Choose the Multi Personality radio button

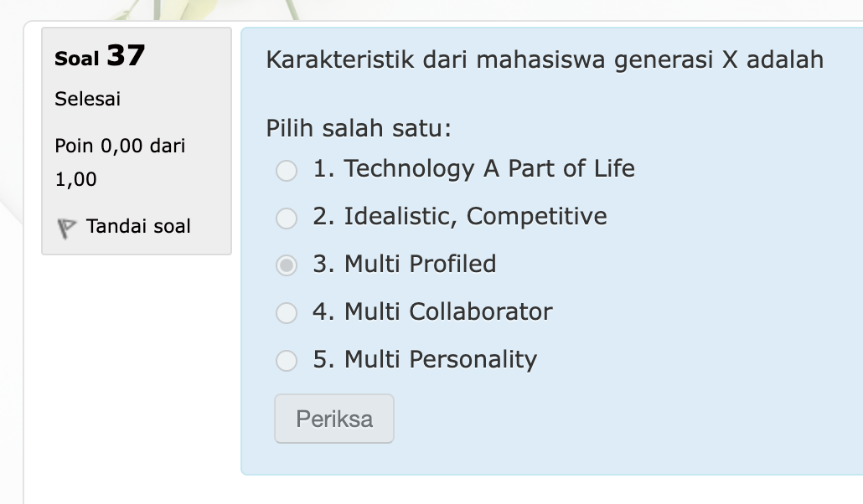287,361
